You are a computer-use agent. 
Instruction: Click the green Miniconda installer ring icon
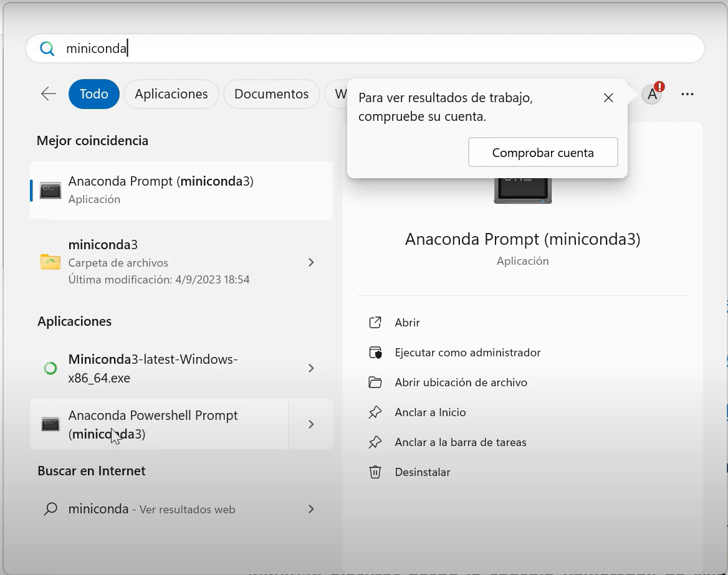[50, 368]
